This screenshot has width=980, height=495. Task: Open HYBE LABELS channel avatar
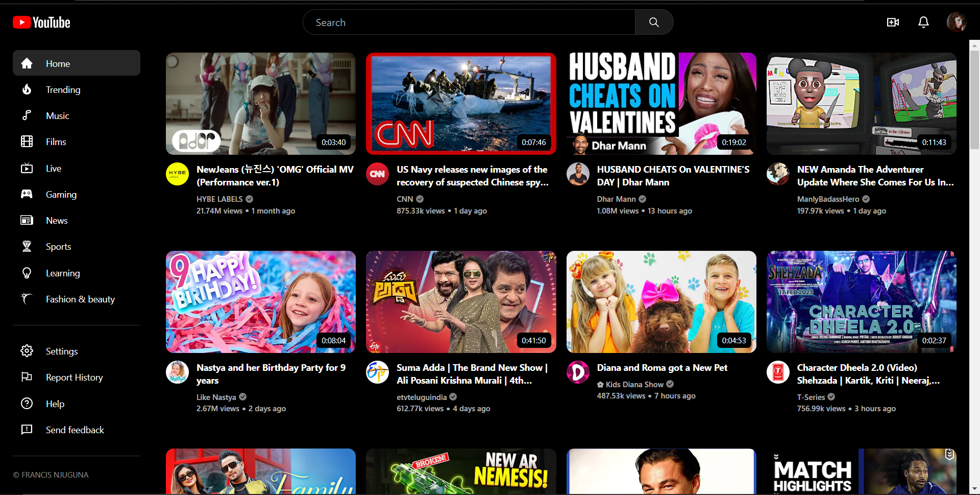tap(177, 174)
